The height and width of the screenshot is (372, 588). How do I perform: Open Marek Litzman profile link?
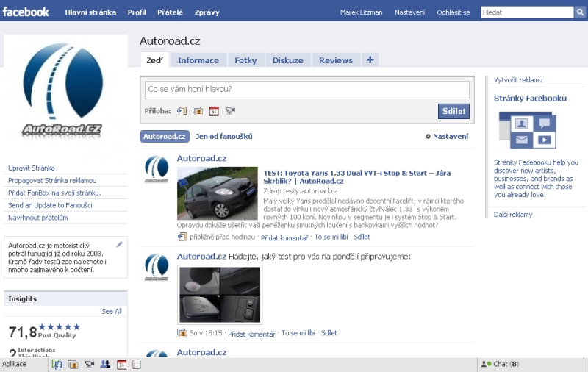361,12
